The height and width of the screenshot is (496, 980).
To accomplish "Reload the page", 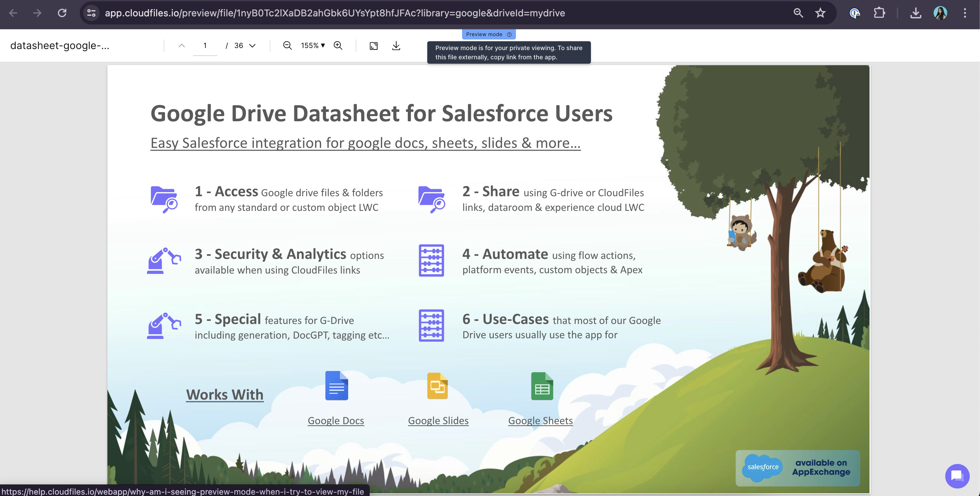I will pos(62,13).
